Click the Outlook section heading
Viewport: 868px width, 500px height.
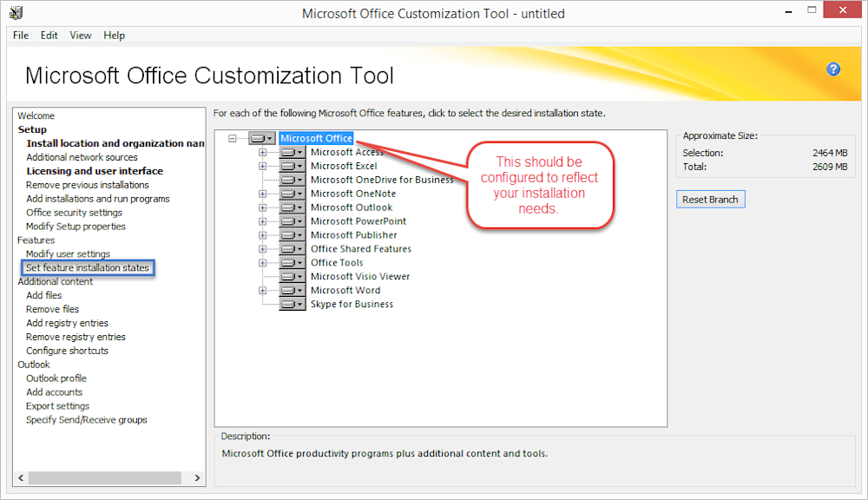tap(34, 365)
